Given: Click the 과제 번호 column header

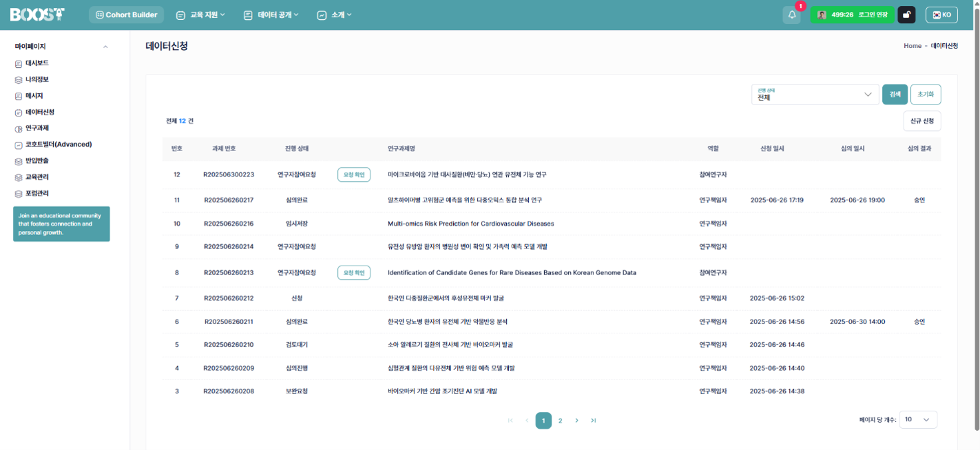Looking at the screenshot, I should point(224,148).
